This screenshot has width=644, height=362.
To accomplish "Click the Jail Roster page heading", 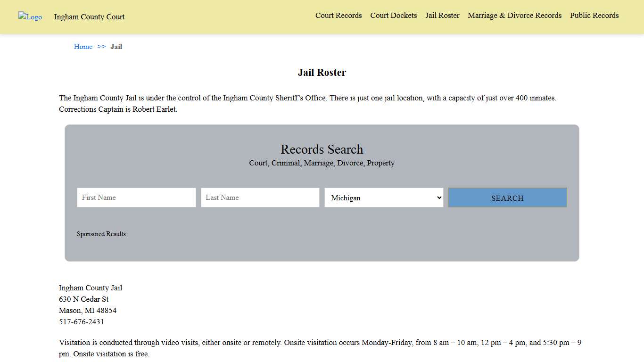I will coord(322,72).
